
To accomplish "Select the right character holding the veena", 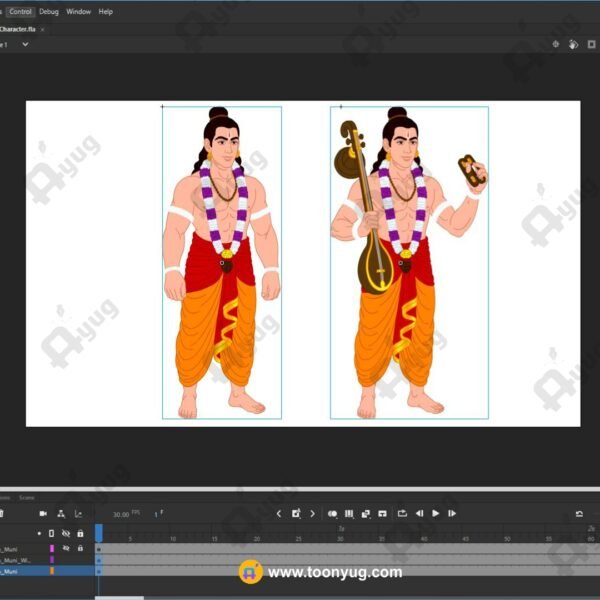I will point(409,262).
